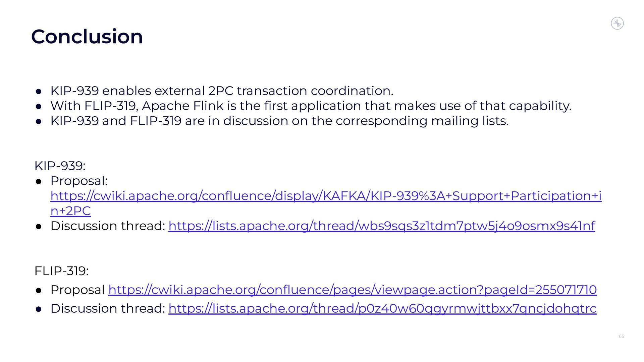Screen dimensions: 644x362
Task: Click the bullet about corresponding mailing lists
Action: [279, 121]
